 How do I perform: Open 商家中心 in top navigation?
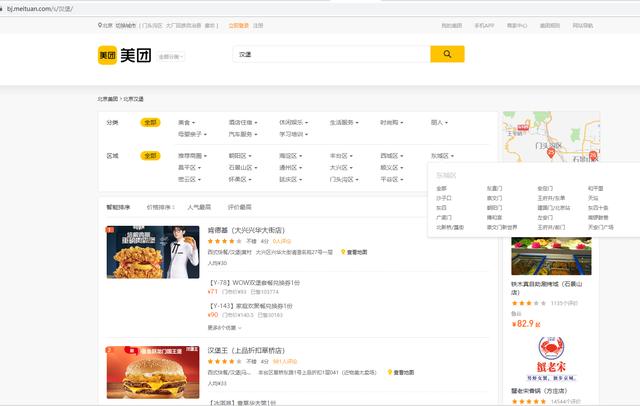pos(517,25)
